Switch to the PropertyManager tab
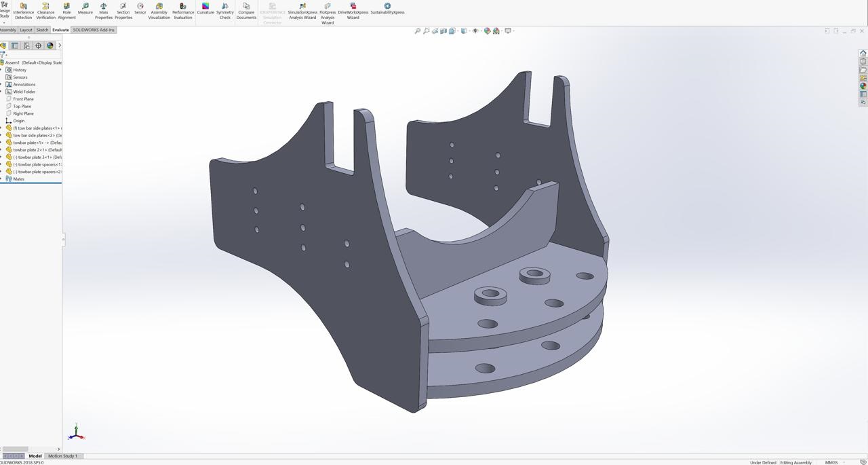Viewport: 868px width, 465px height. 15,45
